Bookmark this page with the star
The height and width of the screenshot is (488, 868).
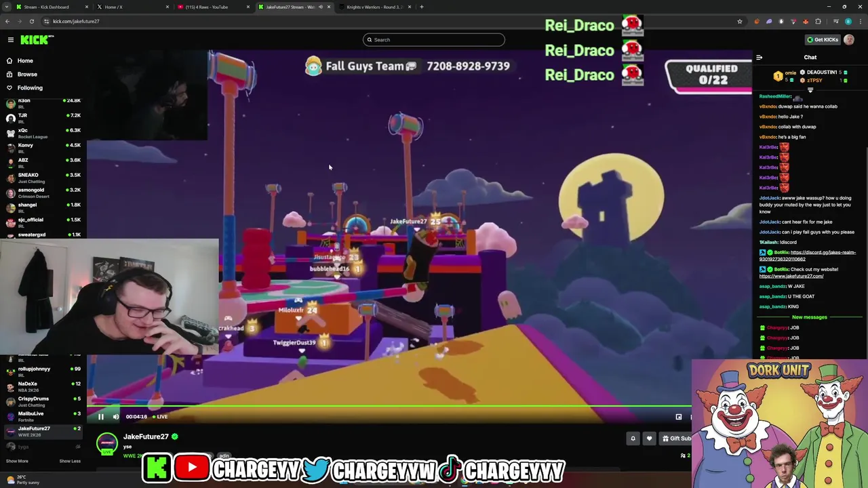pos(740,21)
